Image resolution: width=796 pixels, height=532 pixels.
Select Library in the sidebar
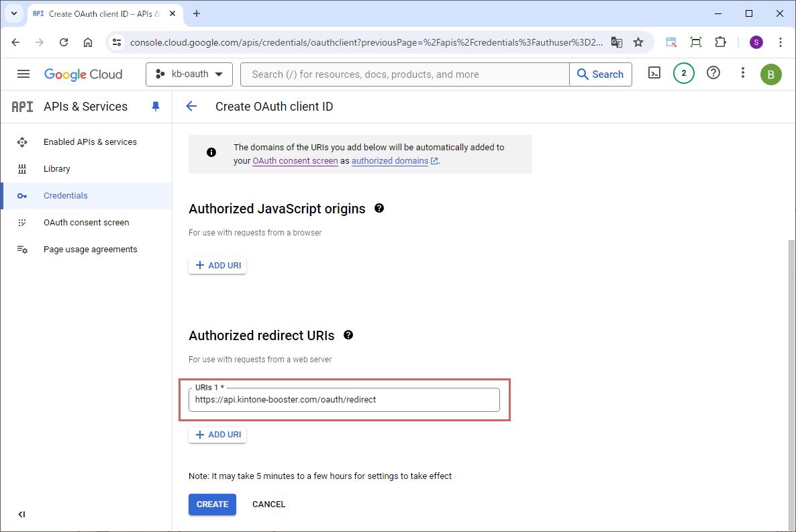(57, 169)
